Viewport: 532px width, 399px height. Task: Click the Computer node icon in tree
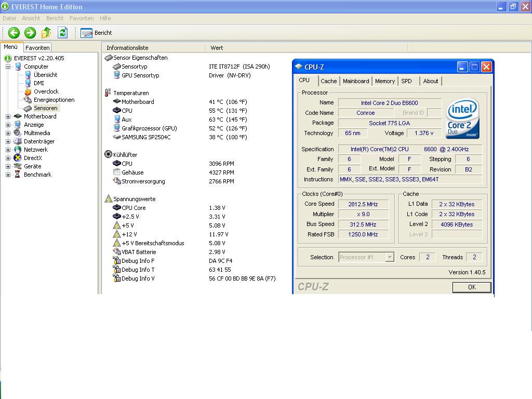click(18, 66)
